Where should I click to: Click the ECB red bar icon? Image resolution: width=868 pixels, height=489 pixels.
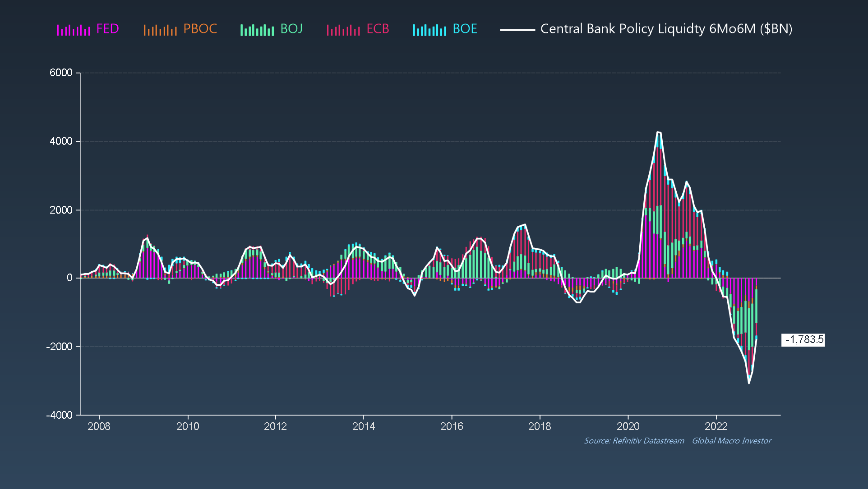coord(343,30)
